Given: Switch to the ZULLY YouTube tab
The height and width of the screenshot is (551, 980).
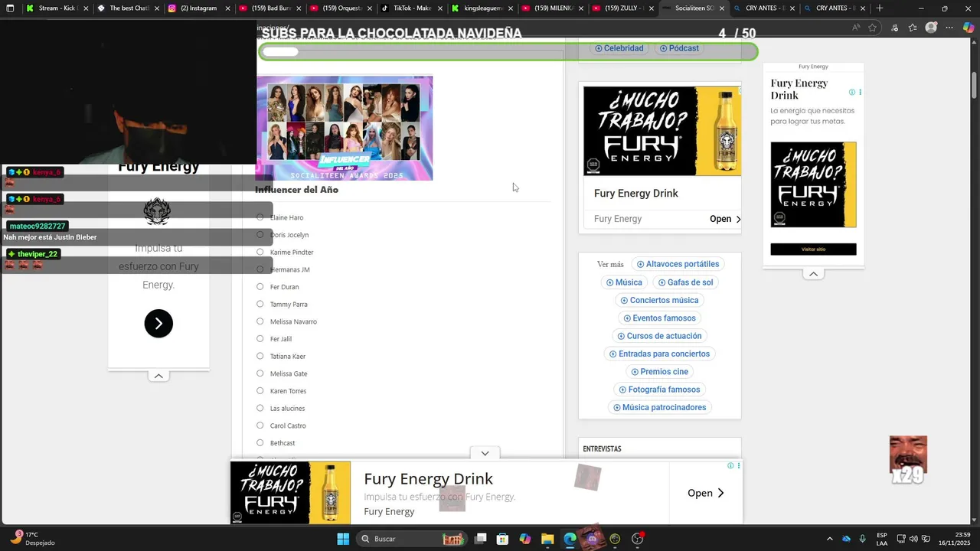Looking at the screenshot, I should (x=624, y=8).
